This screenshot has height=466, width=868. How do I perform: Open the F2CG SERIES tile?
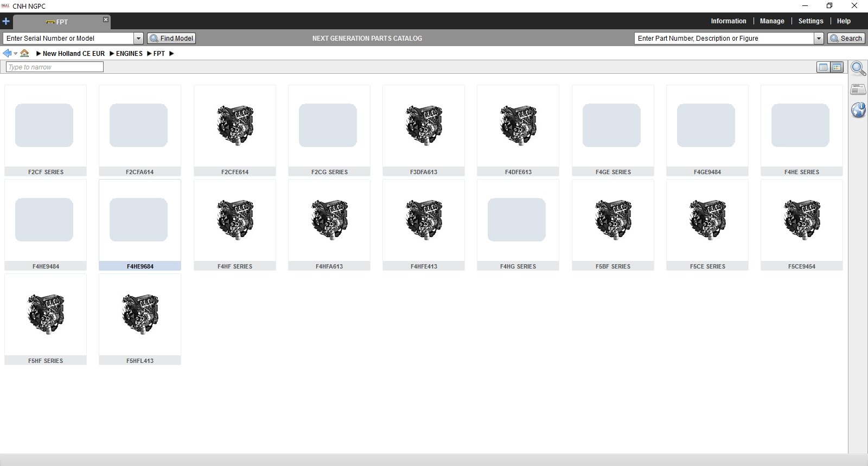coord(329,130)
